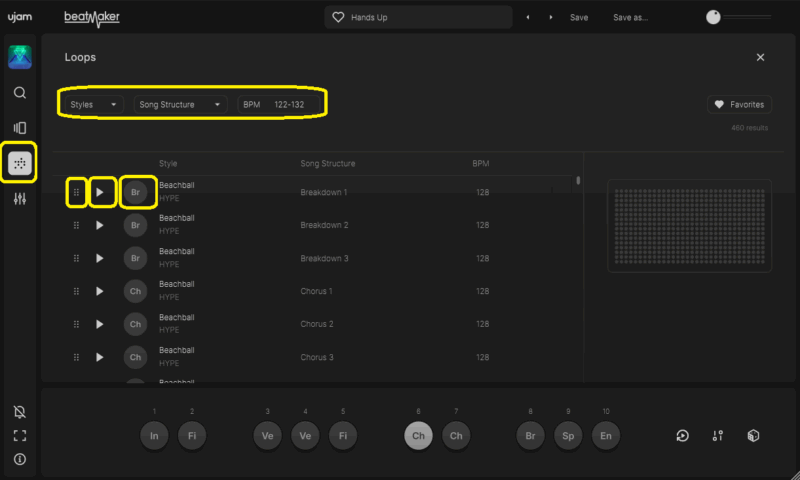Screen dimensions: 800x480
Task: Click drag handle of Chorus 2 loop
Action: click(76, 324)
